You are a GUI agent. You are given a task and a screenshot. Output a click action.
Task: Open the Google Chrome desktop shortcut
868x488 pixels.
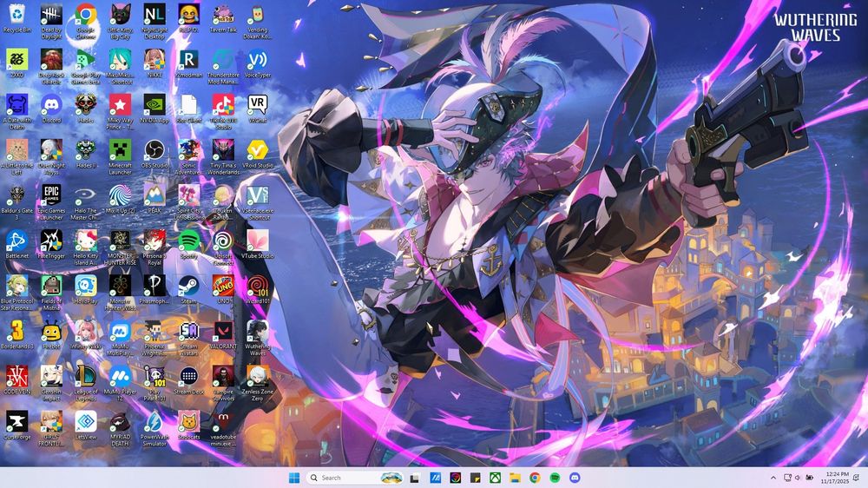point(86,22)
